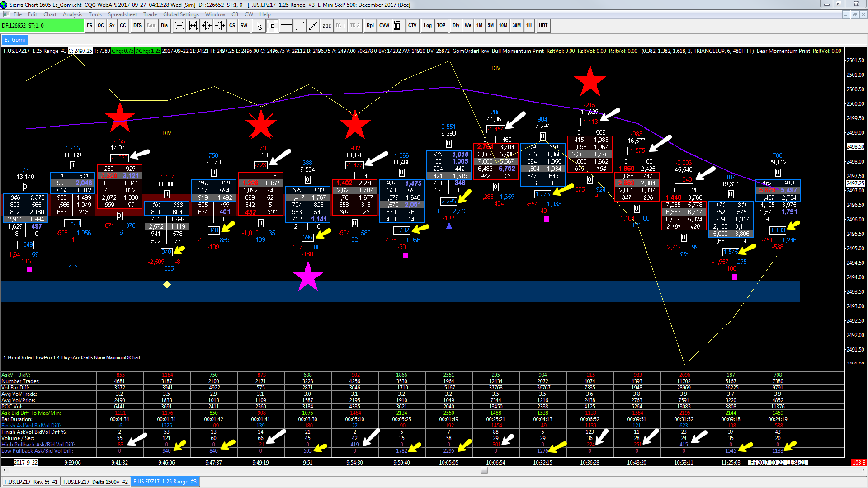868x488 pixels.
Task: Open the Global Settings menu
Action: pyautogui.click(x=181, y=14)
